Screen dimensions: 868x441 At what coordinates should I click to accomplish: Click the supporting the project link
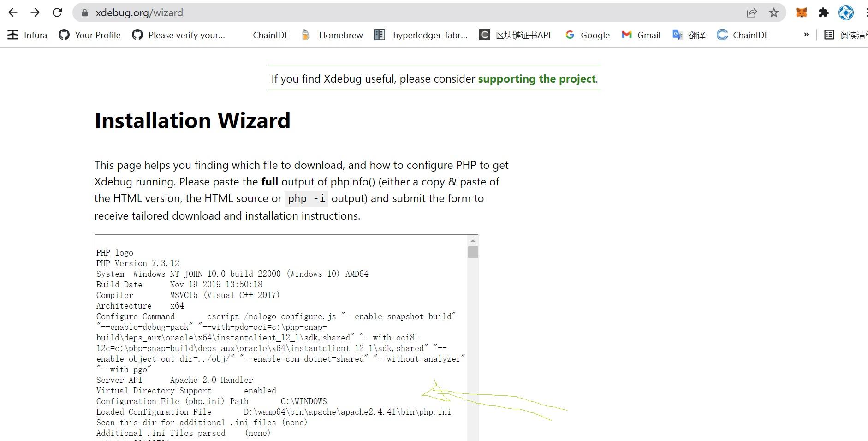[x=536, y=79]
